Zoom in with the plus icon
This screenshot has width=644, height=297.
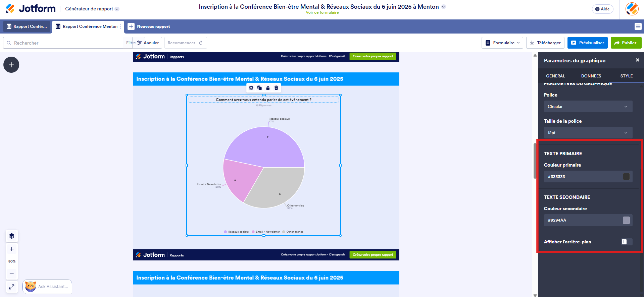[12, 249]
